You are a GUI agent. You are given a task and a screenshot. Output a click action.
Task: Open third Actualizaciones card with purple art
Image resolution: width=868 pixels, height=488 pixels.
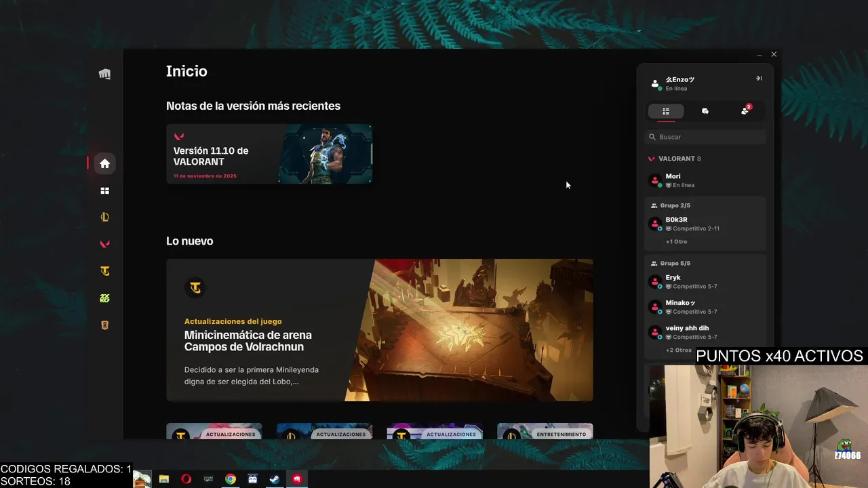click(435, 431)
